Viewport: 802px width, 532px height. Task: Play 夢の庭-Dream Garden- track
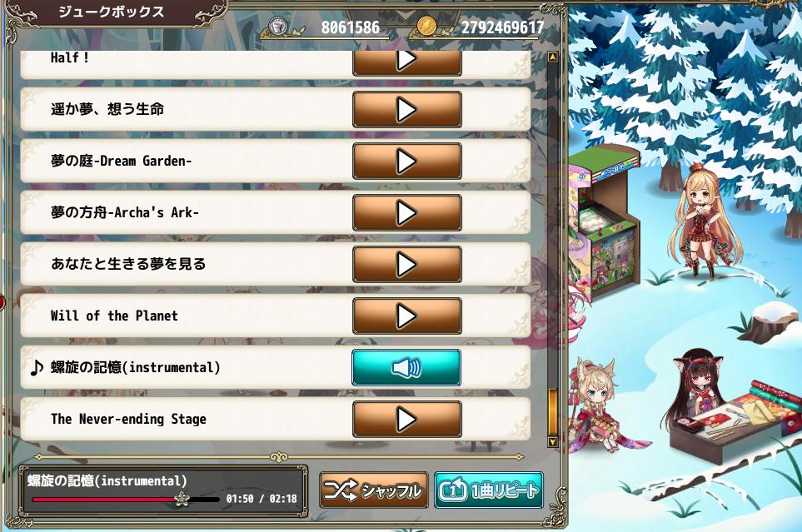point(406,162)
